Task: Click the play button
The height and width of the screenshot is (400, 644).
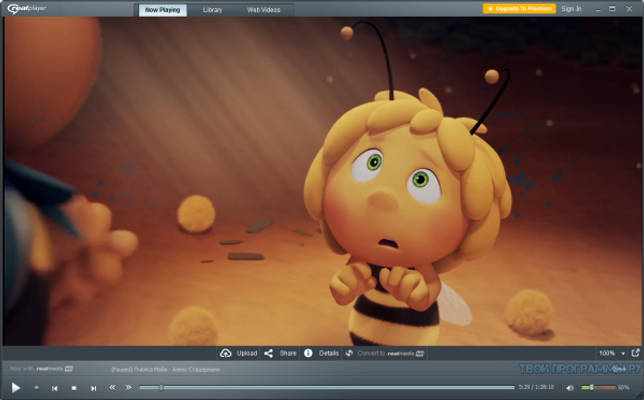Action: click(16, 387)
